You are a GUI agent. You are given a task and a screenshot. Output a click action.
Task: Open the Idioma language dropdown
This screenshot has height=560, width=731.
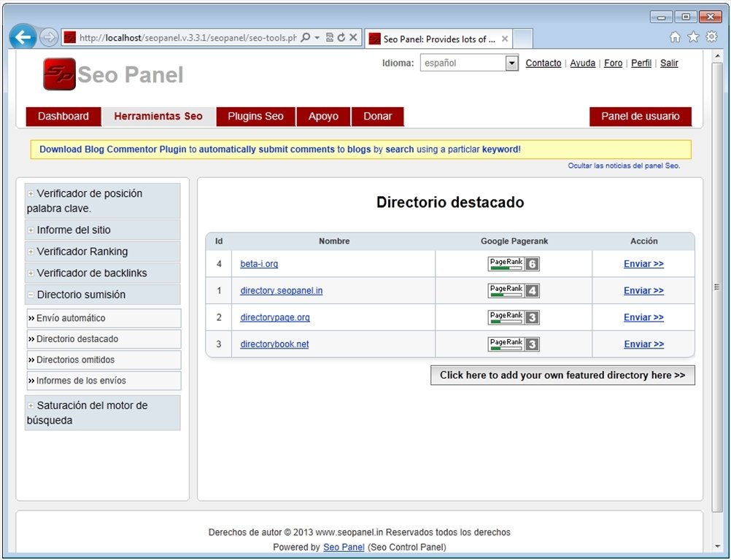click(469, 63)
